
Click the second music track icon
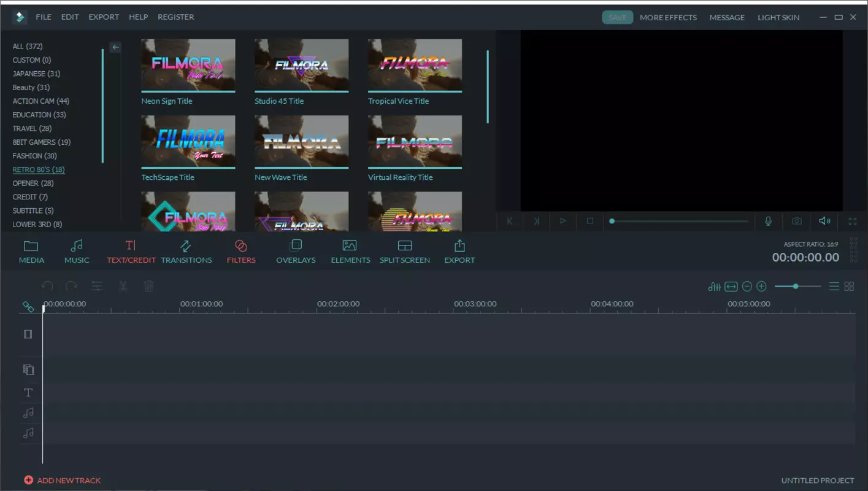(28, 433)
